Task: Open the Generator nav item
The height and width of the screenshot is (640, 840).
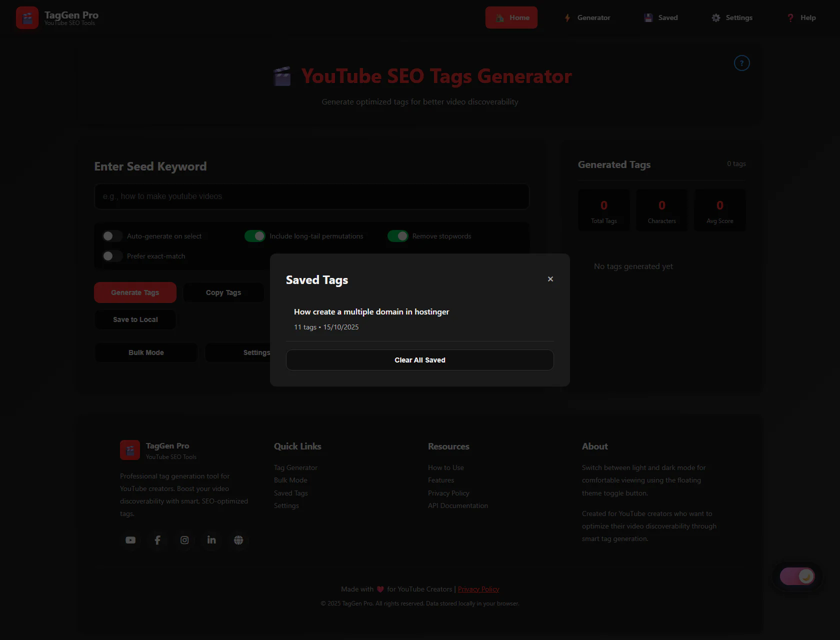Action: [x=587, y=17]
